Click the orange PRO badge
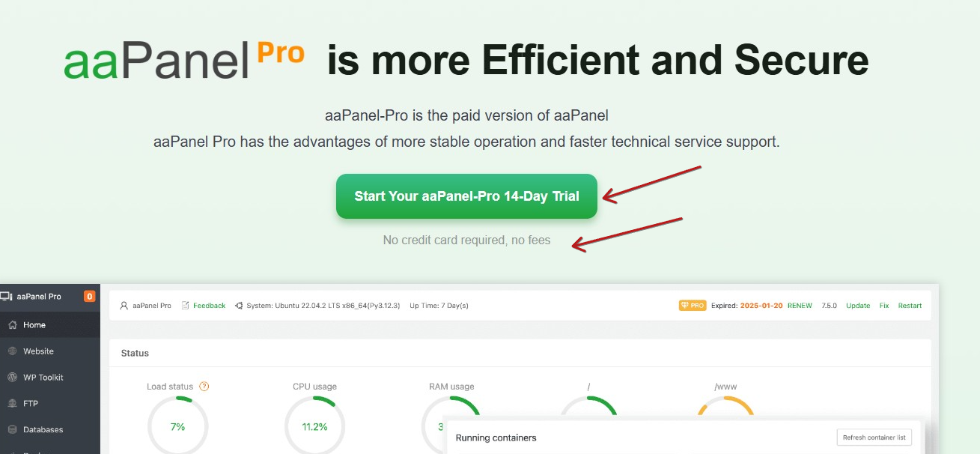Image resolution: width=980 pixels, height=454 pixels. [693, 306]
